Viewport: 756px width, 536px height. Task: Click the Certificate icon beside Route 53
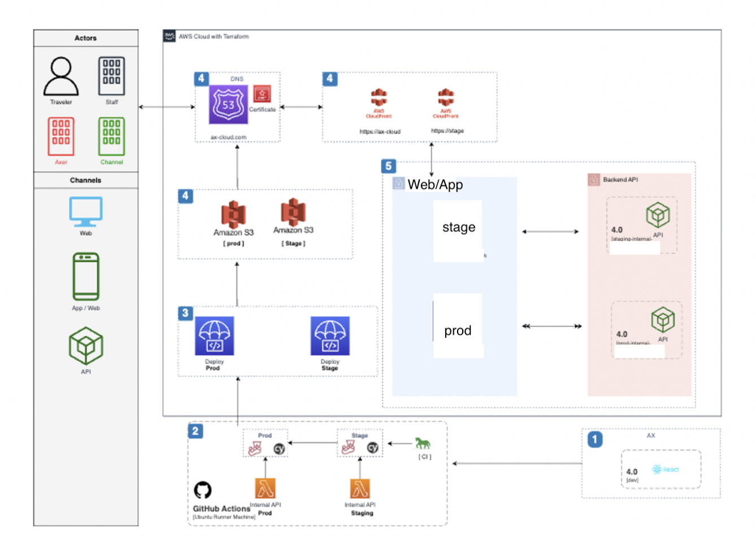(x=261, y=95)
